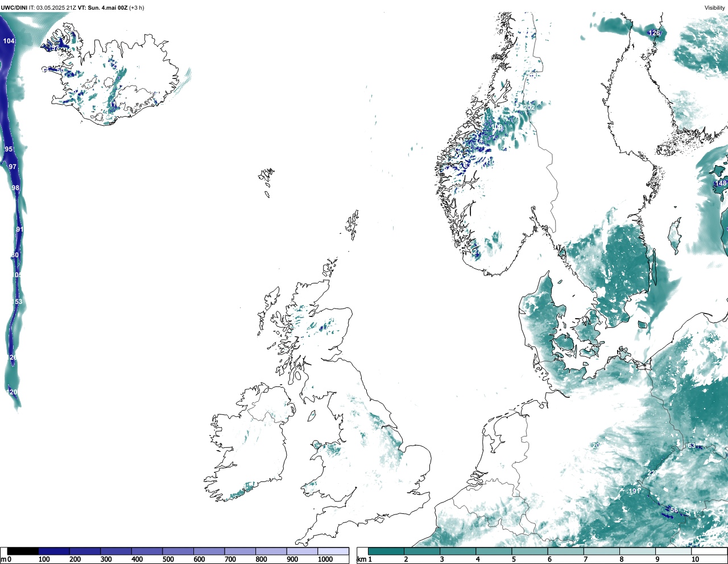Click the '104' visibility value near Iceland
Screen dimensions: 728x564
tap(9, 41)
